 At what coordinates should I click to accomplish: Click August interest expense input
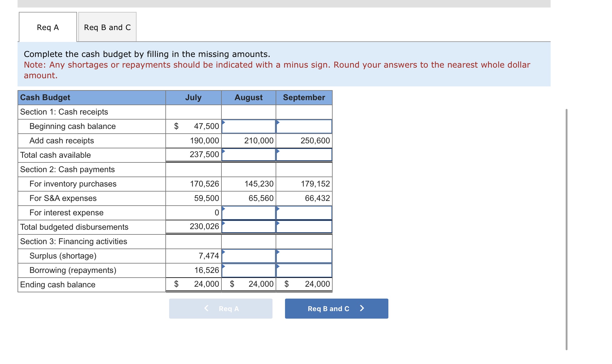249,213
